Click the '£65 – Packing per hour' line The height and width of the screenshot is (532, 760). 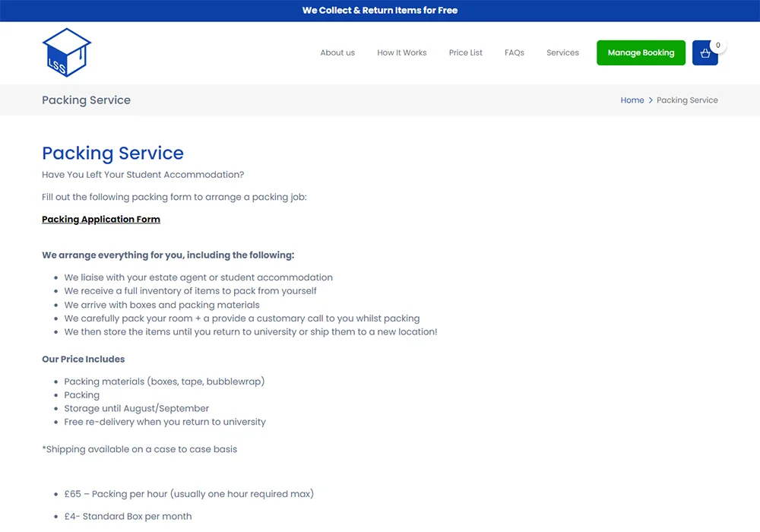[188, 494]
